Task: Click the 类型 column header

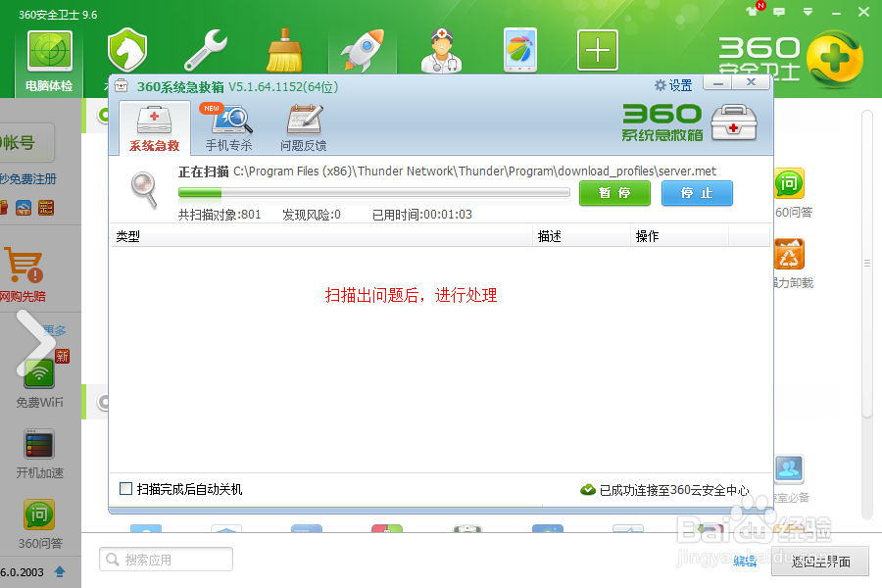Action: point(321,236)
